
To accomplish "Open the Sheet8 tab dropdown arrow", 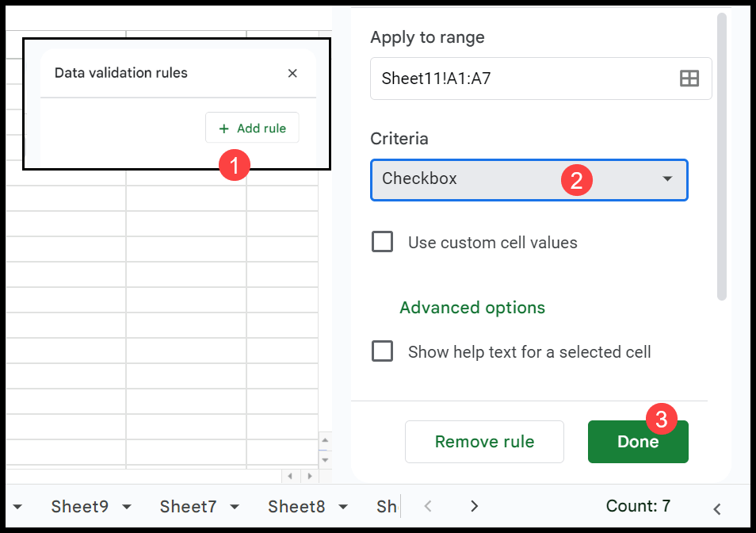I will 343,507.
